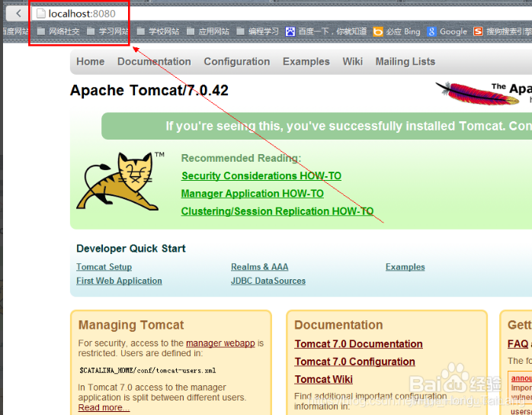Open the Documentation navigation item

pyautogui.click(x=154, y=62)
